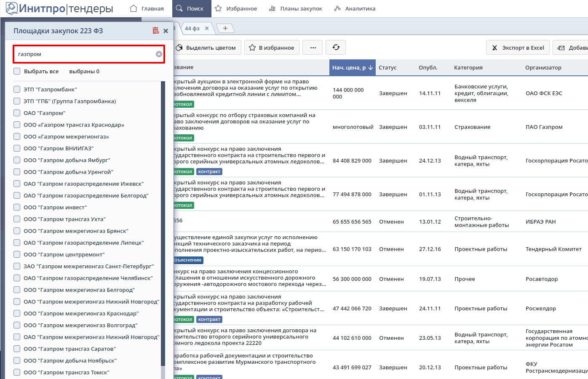Viewport: 588px width, 379px height.
Task: Go to Избранное favorites section
Action: click(236, 8)
